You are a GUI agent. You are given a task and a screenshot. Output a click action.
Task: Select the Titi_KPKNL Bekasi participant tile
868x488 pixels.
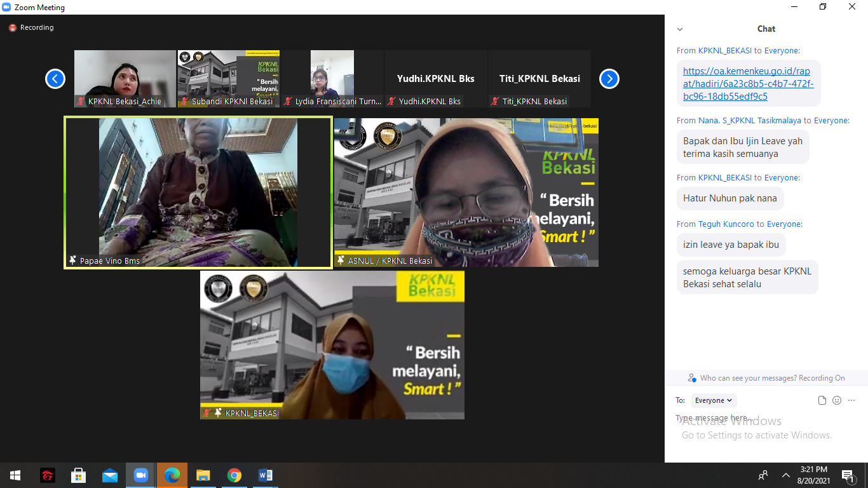[x=539, y=79]
